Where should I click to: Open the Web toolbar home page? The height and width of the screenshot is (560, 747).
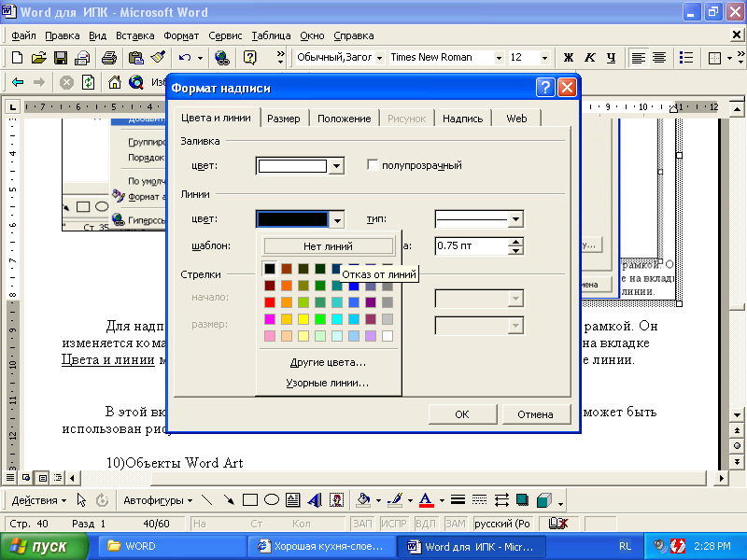coord(114,82)
